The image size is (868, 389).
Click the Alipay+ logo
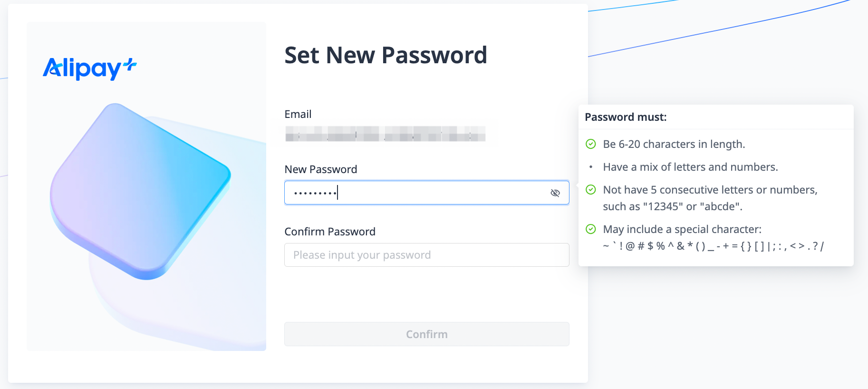coord(89,68)
